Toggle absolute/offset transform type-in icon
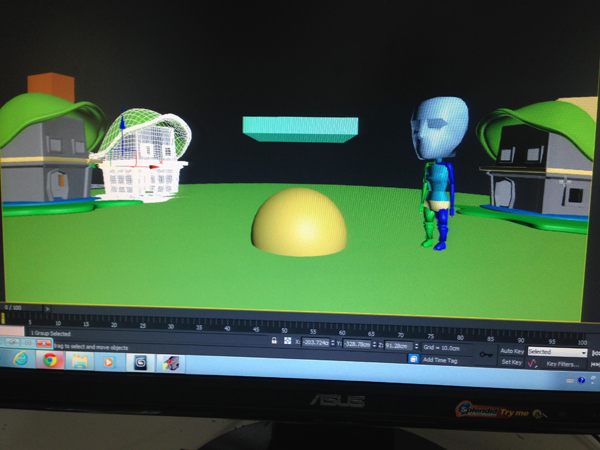 click(x=287, y=341)
